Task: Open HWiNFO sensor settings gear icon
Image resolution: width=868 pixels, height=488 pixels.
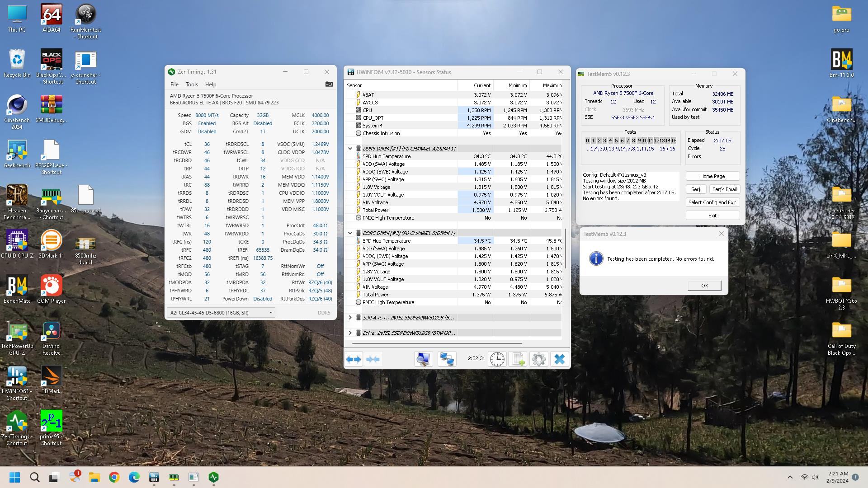Action: coord(539,359)
